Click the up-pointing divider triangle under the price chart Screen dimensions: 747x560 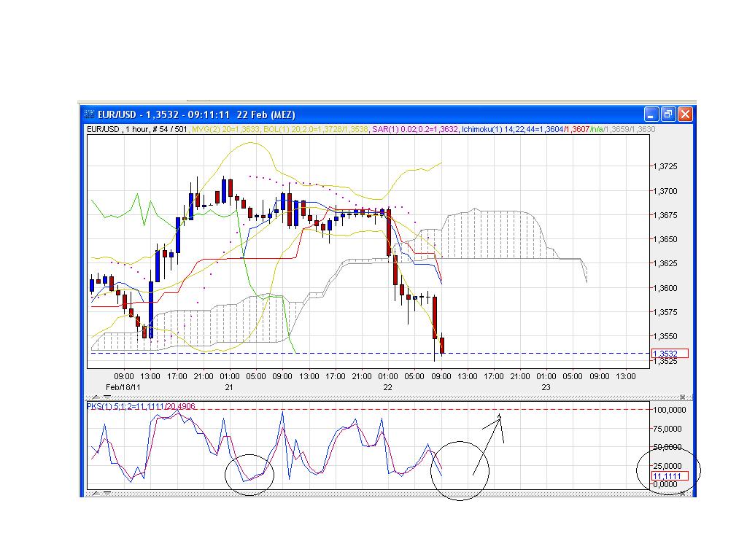pyautogui.click(x=95, y=397)
